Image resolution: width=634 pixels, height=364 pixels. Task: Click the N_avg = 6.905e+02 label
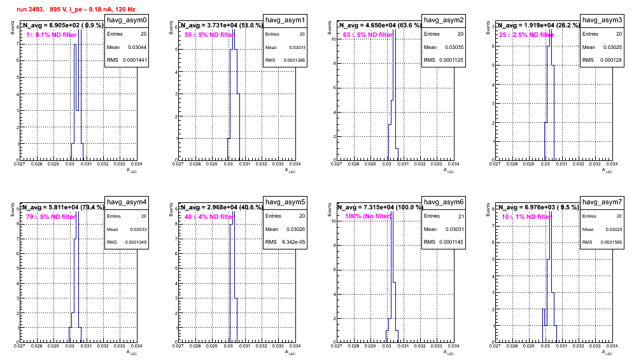click(x=62, y=25)
